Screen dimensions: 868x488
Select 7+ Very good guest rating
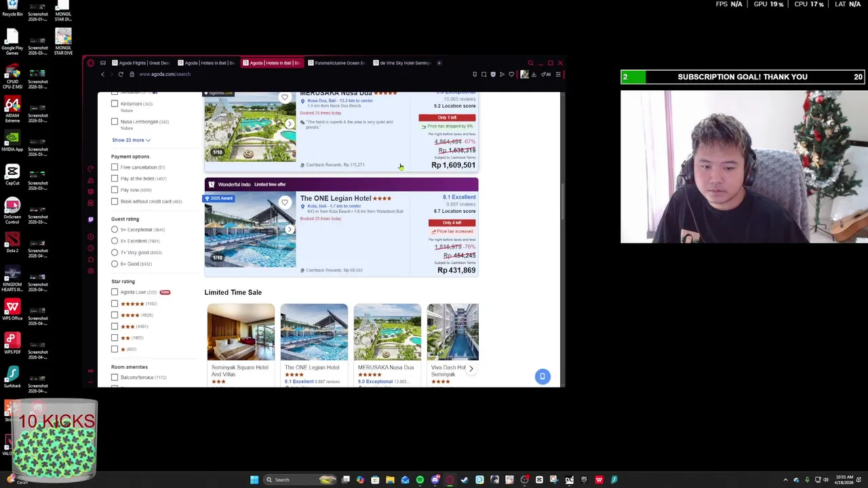115,252
